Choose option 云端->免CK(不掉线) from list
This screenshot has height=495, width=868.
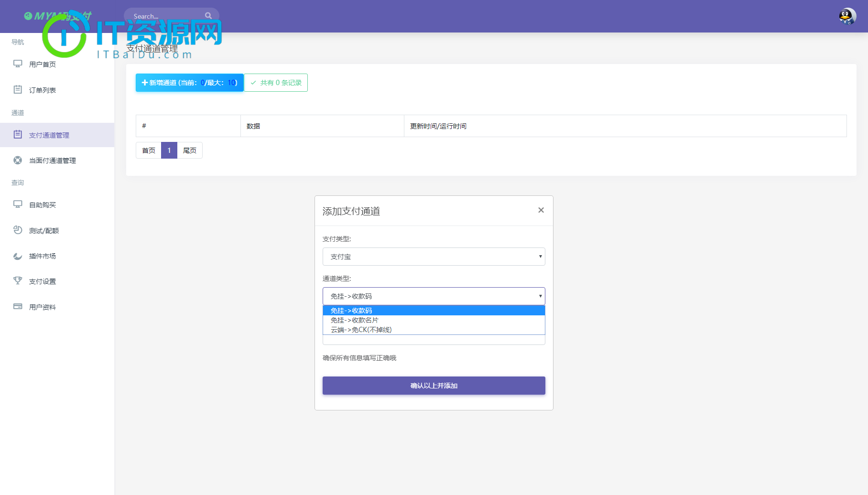[434, 330]
